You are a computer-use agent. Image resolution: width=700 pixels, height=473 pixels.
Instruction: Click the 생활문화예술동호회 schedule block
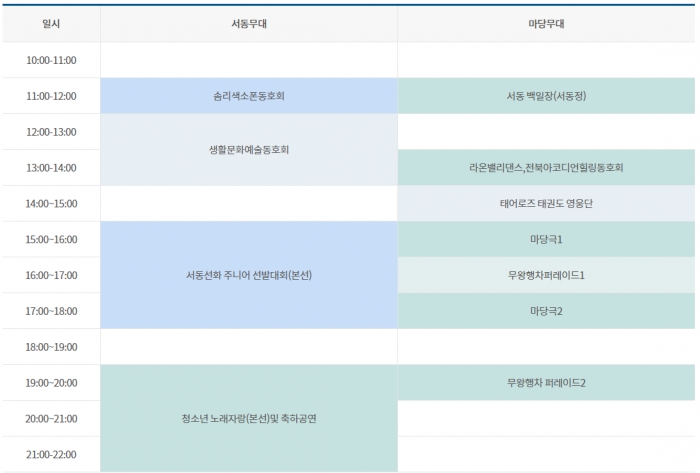tap(248, 150)
